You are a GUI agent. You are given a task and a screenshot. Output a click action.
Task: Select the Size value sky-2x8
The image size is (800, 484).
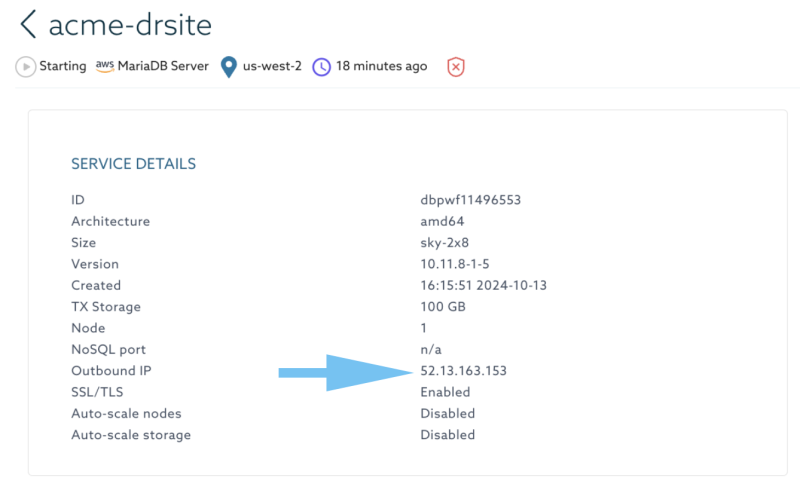(x=444, y=243)
